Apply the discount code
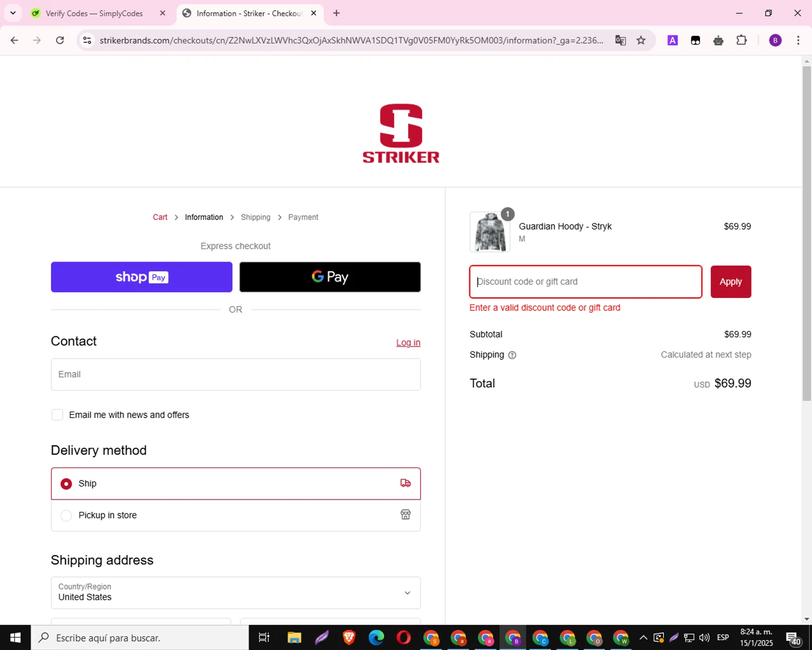 [731, 282]
